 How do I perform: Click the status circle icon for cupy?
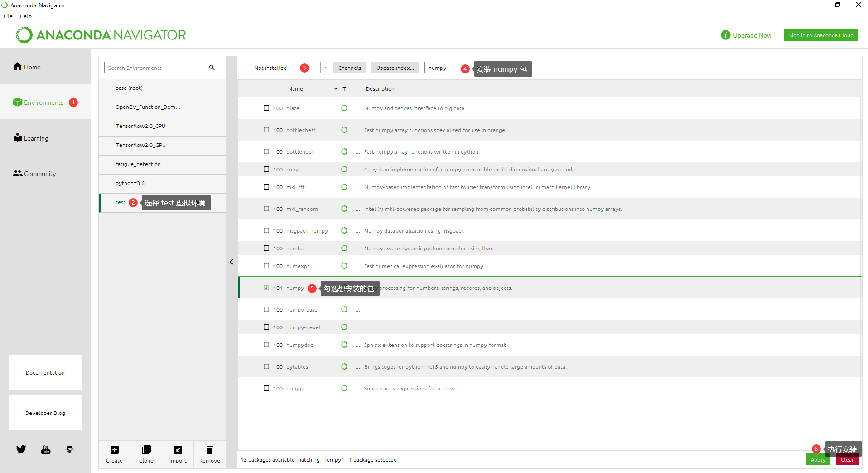[344, 169]
